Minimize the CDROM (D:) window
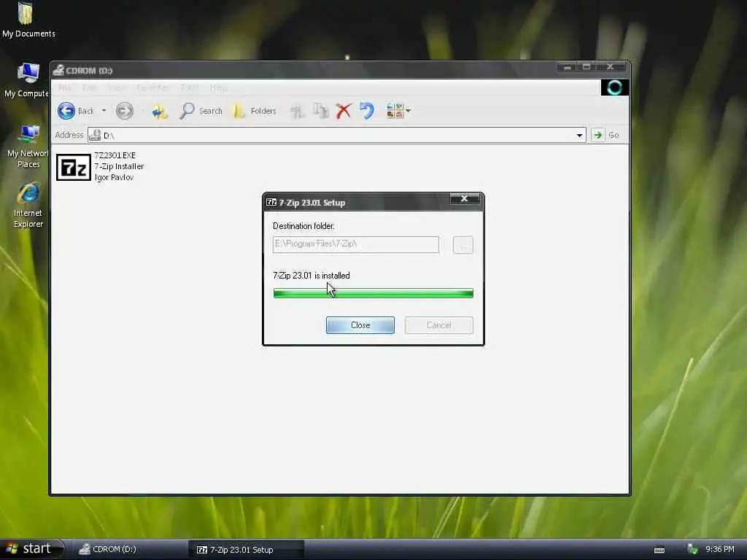This screenshot has width=747, height=560. pos(567,67)
